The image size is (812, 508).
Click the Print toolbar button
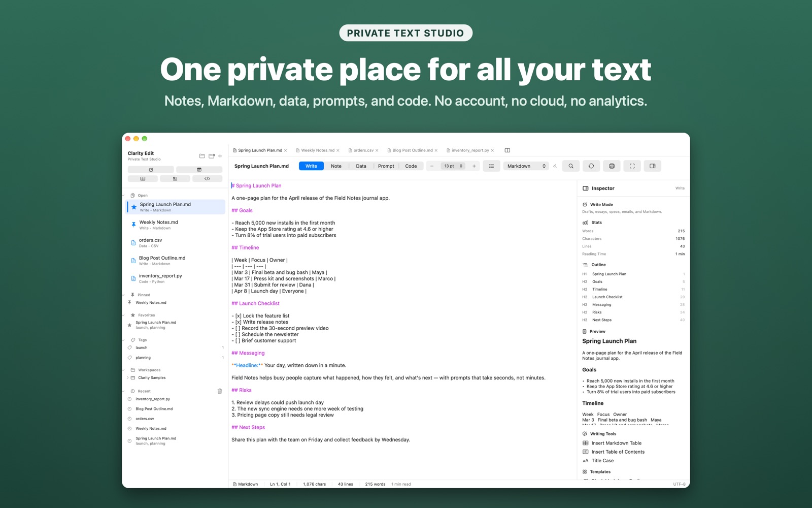[x=612, y=166]
